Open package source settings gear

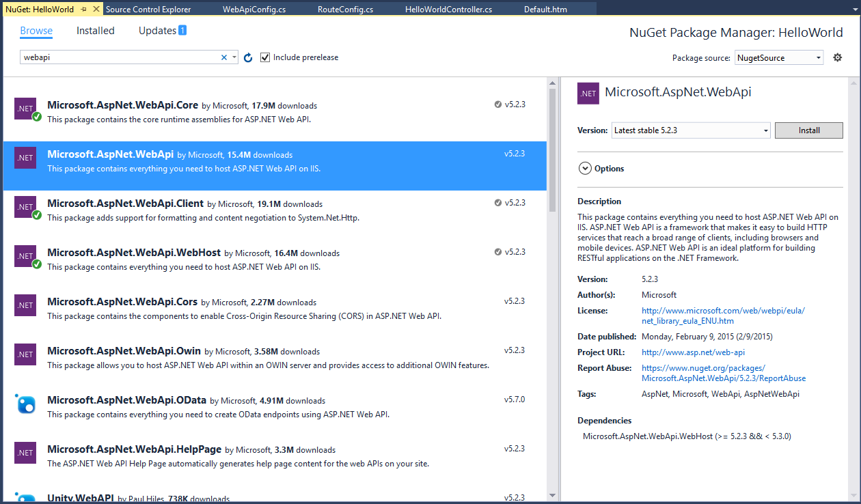point(838,58)
